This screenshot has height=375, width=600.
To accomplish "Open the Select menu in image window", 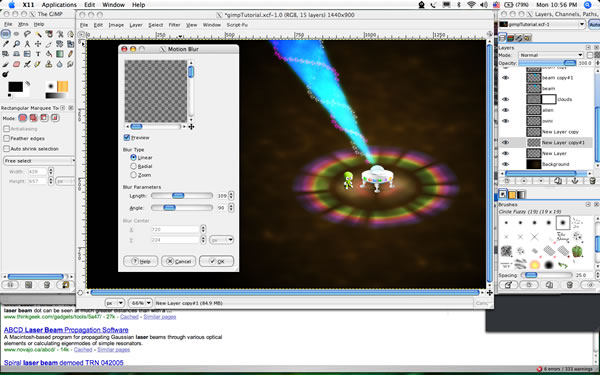I will tap(155, 25).
